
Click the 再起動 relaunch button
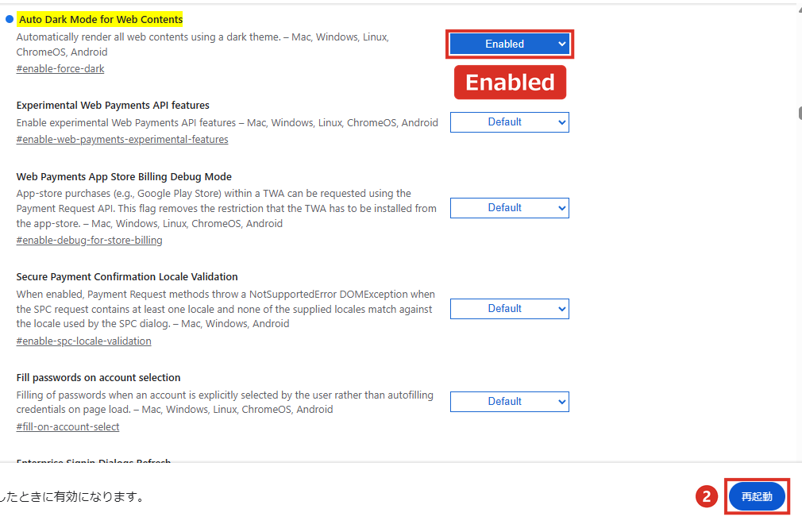[x=757, y=496]
